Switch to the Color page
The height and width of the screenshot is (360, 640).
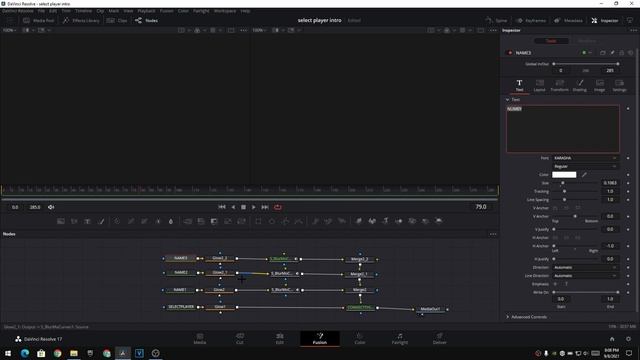click(x=360, y=338)
